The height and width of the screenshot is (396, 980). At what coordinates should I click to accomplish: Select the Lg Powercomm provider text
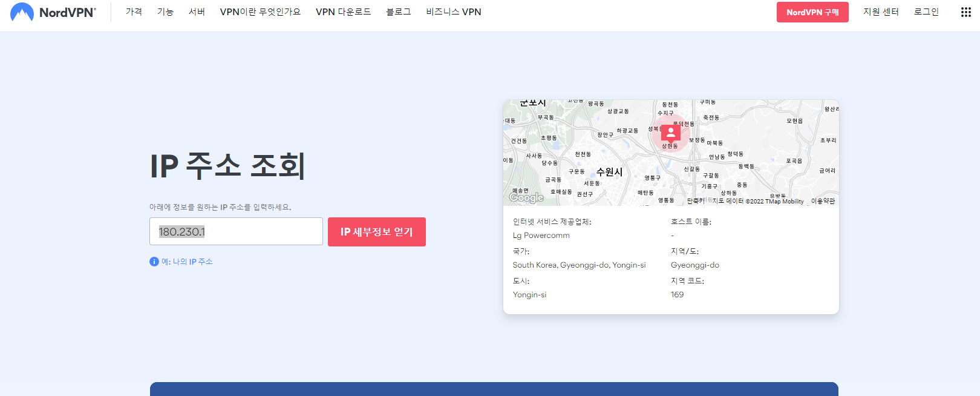(541, 236)
